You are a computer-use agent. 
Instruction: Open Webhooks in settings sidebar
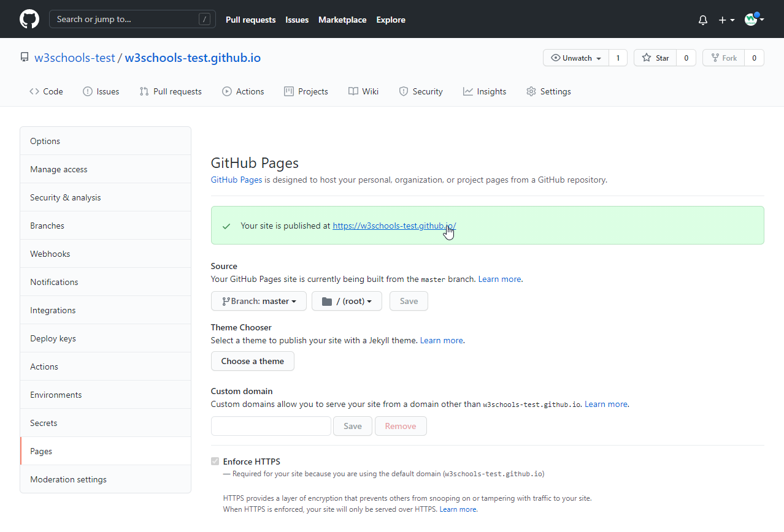pos(106,254)
